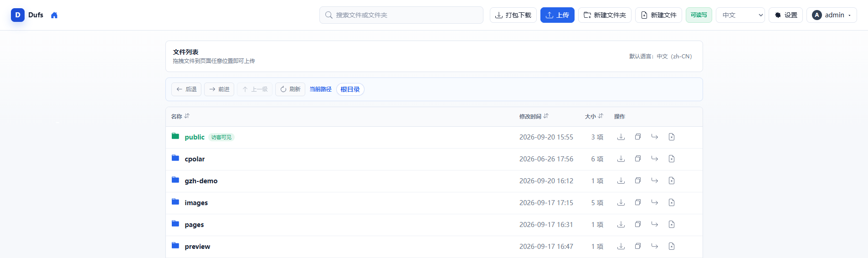Delete the cpolar folder
The image size is (868, 258).
point(672,159)
